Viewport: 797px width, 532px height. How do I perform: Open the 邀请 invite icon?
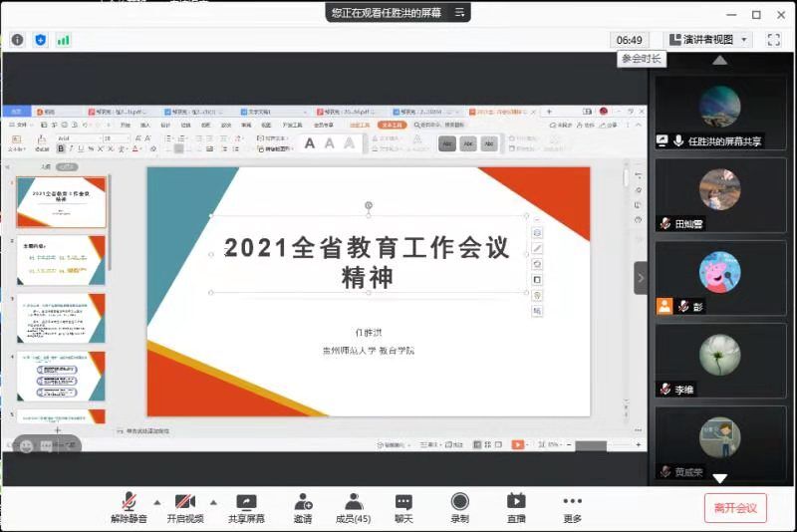pos(303,507)
